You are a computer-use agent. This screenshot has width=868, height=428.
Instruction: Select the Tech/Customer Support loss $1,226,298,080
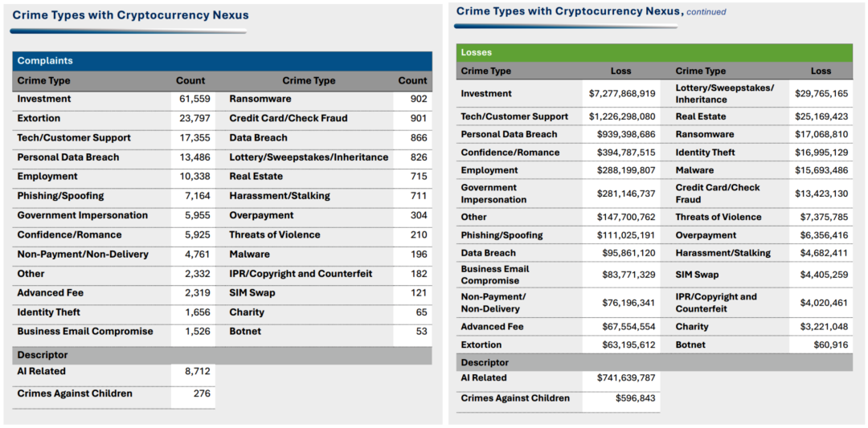tap(621, 117)
